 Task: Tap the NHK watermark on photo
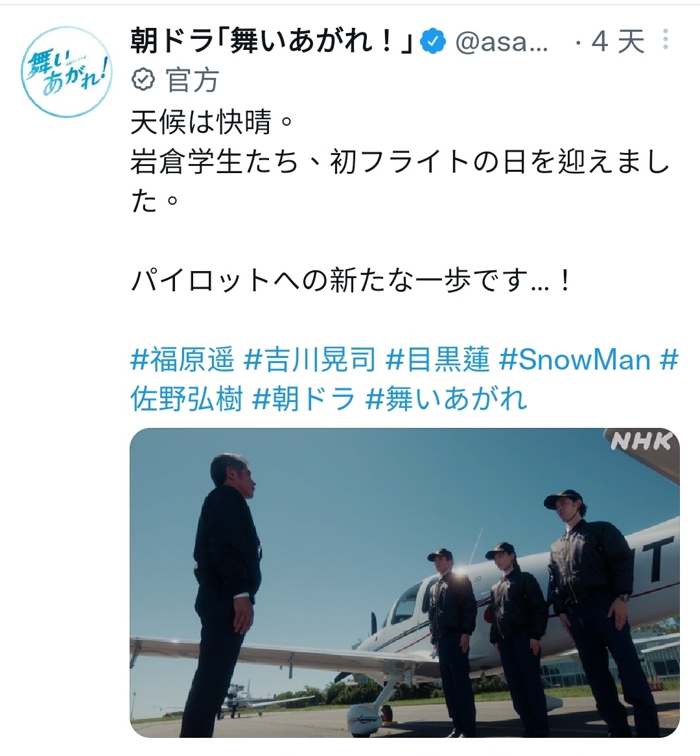point(641,442)
